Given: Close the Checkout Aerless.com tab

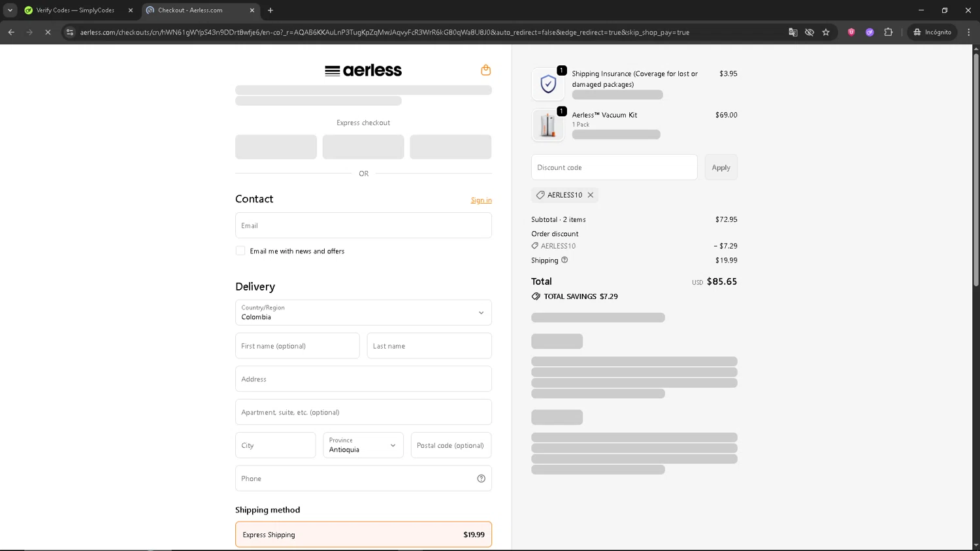Looking at the screenshot, I should click(252, 10).
